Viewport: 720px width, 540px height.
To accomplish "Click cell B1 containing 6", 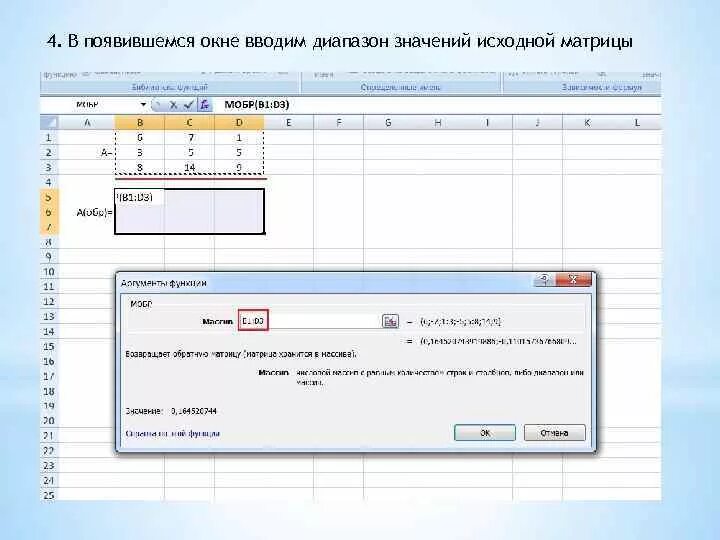I will pyautogui.click(x=140, y=137).
